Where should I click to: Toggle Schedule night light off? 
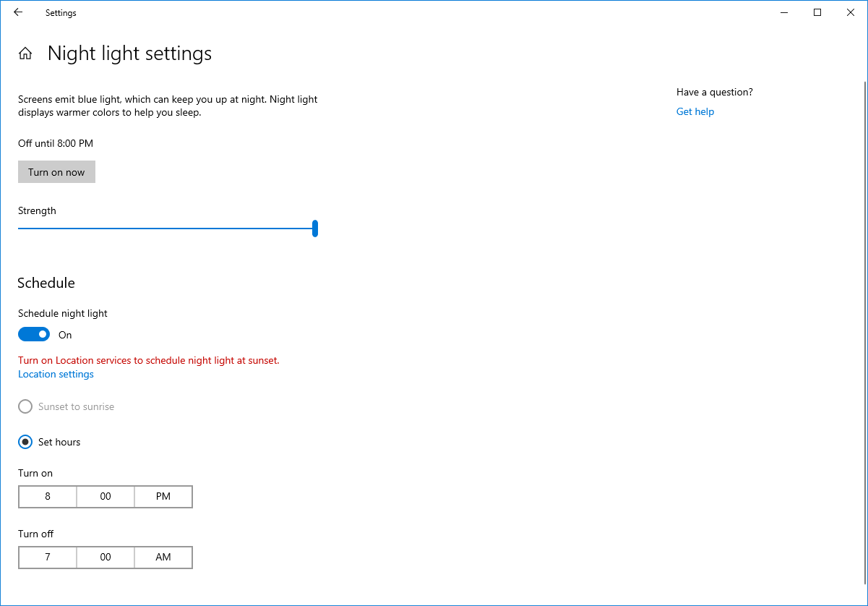pyautogui.click(x=33, y=334)
